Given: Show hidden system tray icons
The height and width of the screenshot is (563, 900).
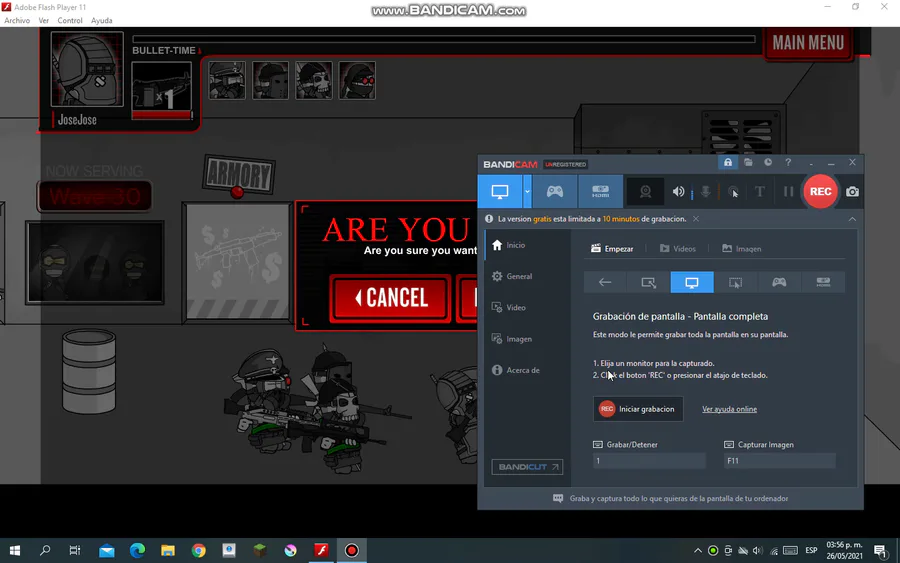Looking at the screenshot, I should pyautogui.click(x=698, y=550).
